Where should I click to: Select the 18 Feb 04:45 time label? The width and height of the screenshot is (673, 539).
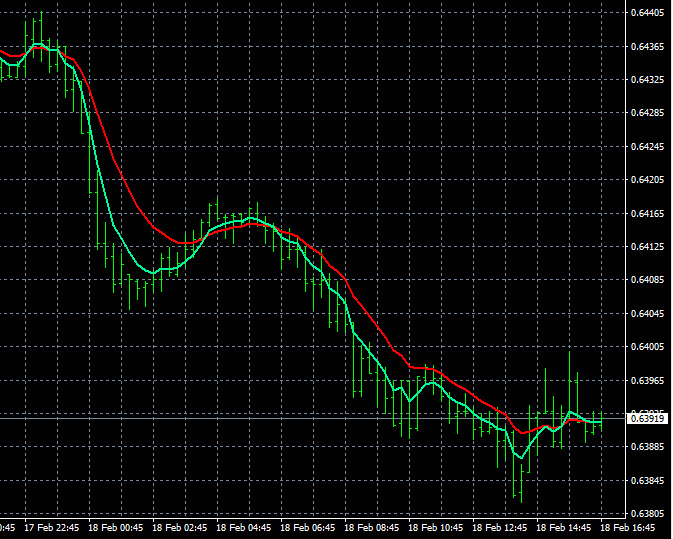243,527
